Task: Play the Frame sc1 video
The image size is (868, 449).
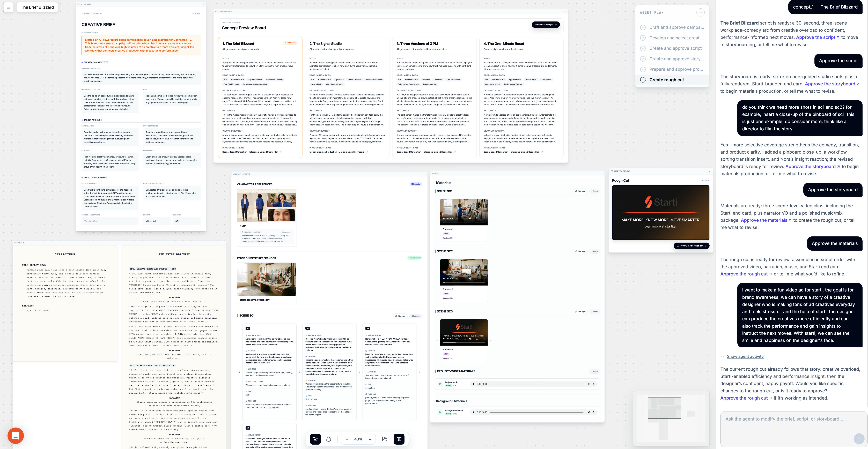Action: pyautogui.click(x=444, y=218)
